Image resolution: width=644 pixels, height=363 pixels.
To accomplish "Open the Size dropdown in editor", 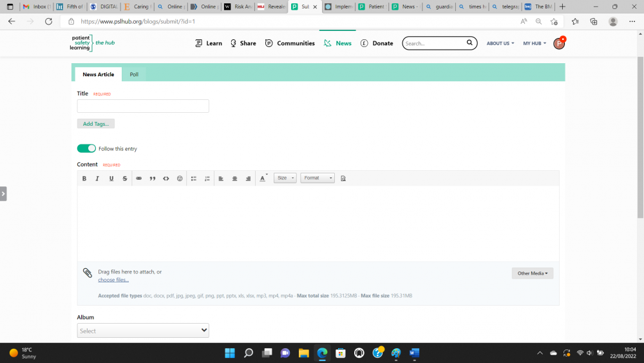I will tap(285, 178).
